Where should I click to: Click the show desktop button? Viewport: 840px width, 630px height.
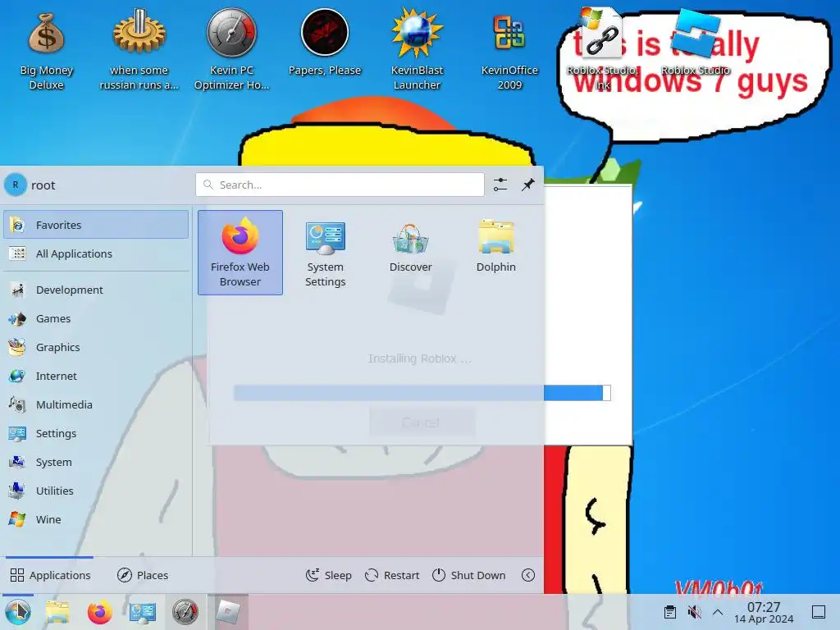tap(818, 612)
